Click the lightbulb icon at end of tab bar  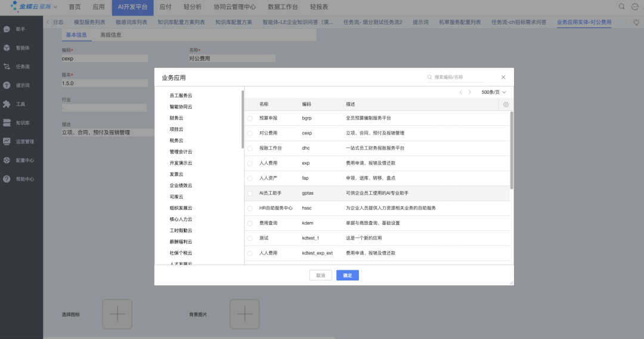636,23
